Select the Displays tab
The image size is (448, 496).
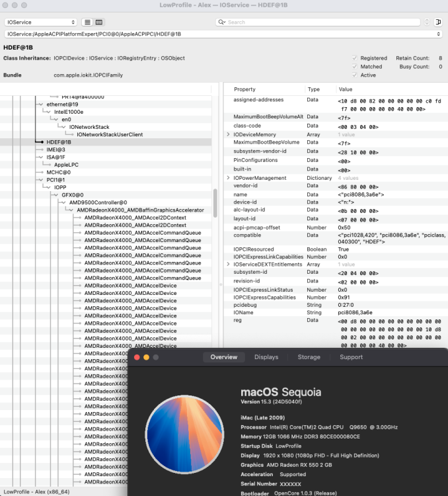point(266,357)
